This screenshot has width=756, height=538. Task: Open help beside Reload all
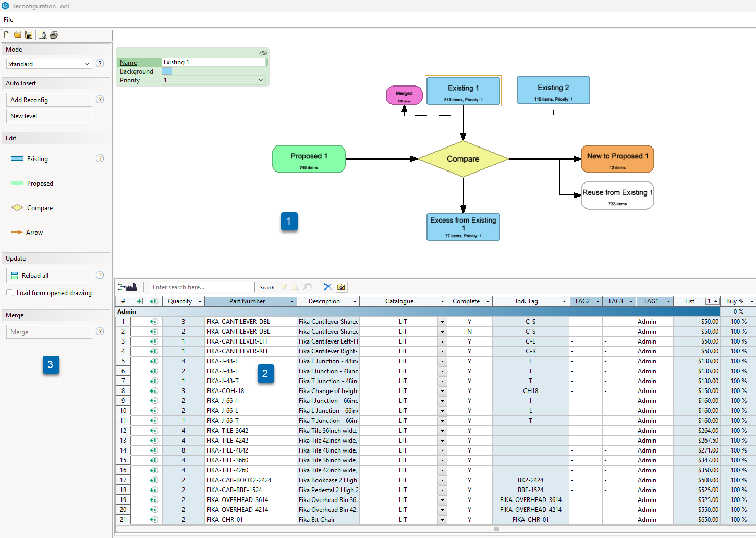(100, 275)
